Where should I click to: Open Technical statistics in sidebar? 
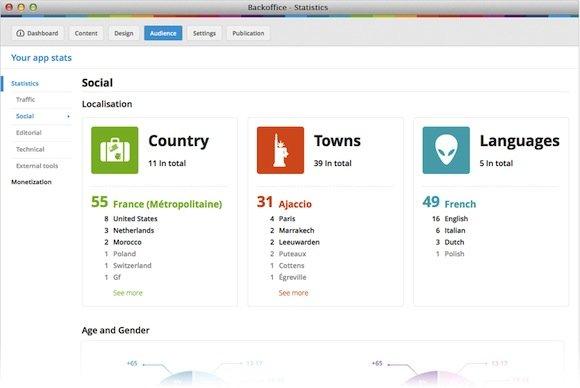[30, 149]
